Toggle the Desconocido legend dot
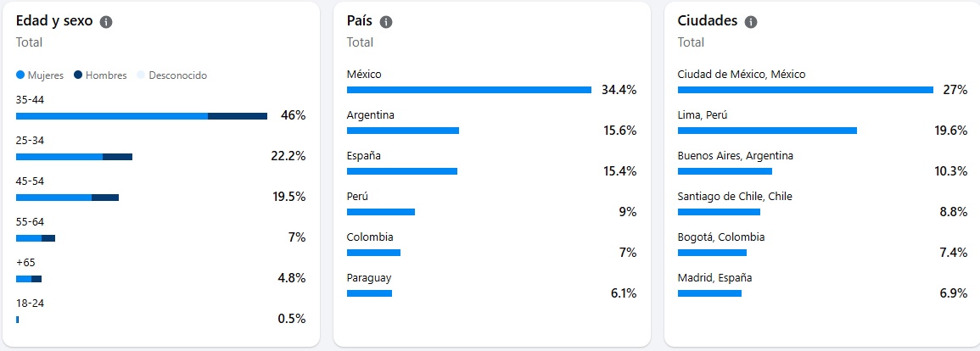The width and height of the screenshot is (980, 351). tap(141, 75)
